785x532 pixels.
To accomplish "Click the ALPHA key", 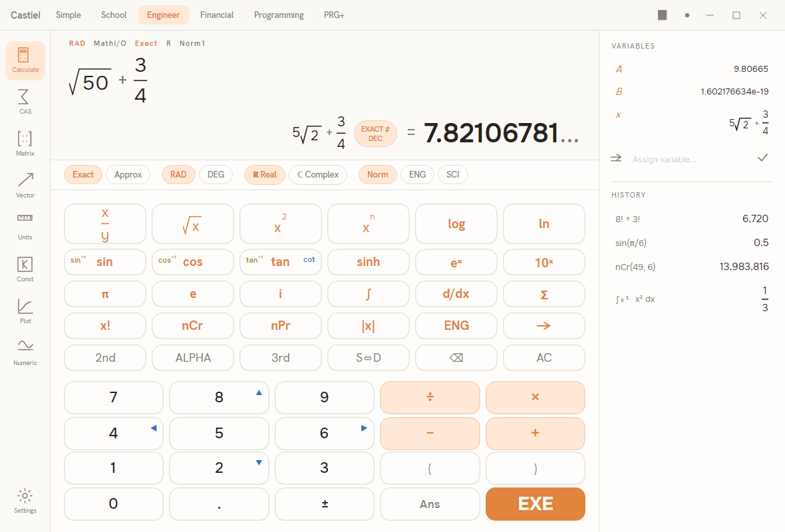I will coord(193,358).
